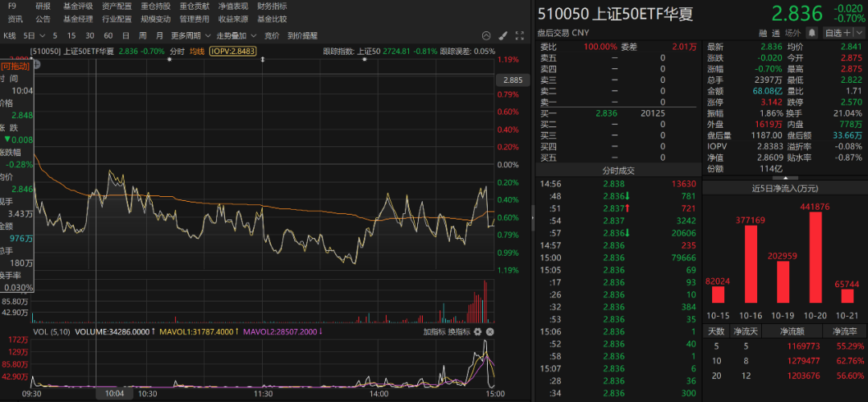Open 管理费用 management fees
This screenshot has height=402, width=868.
[194, 18]
